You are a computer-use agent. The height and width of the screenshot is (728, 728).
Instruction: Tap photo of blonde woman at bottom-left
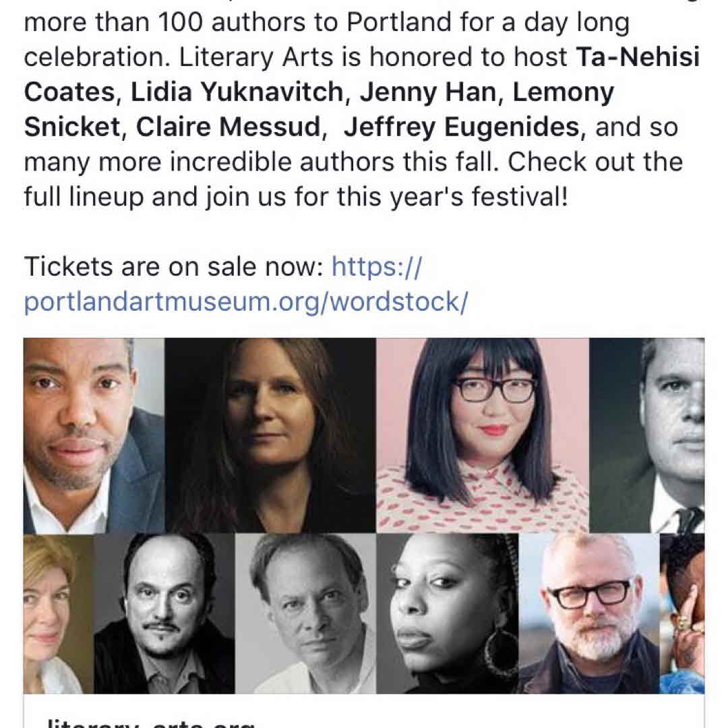[58, 613]
